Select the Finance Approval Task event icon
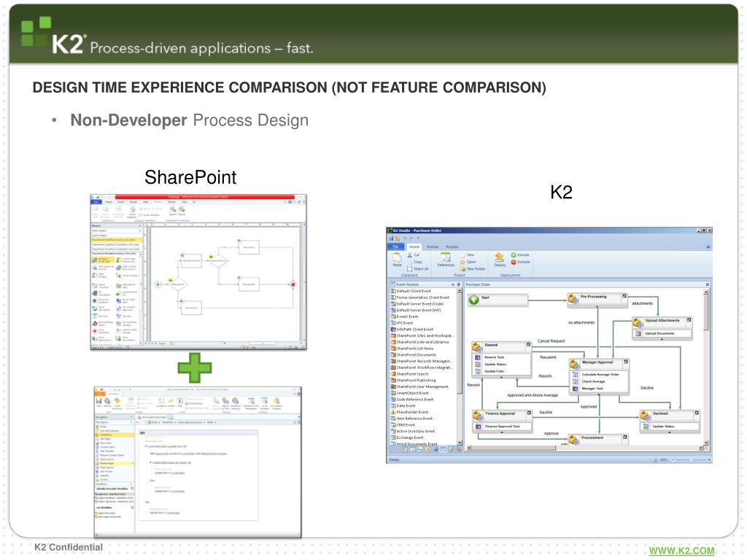 479,427
